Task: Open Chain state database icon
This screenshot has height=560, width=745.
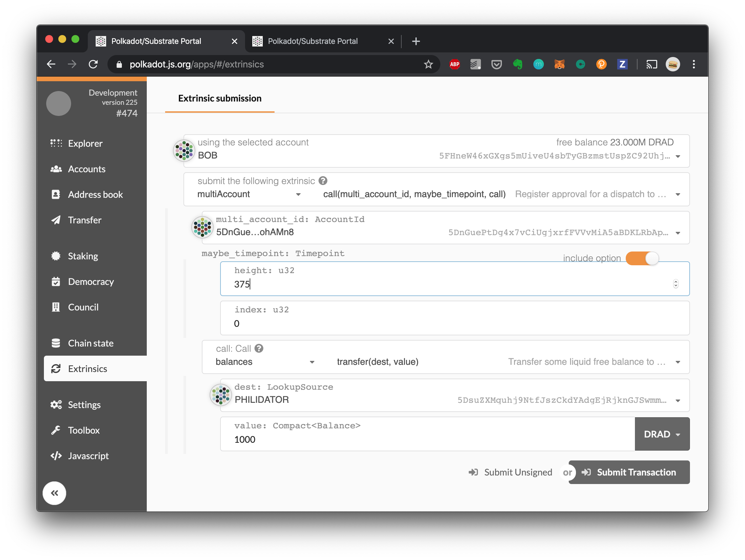Action: (x=56, y=343)
